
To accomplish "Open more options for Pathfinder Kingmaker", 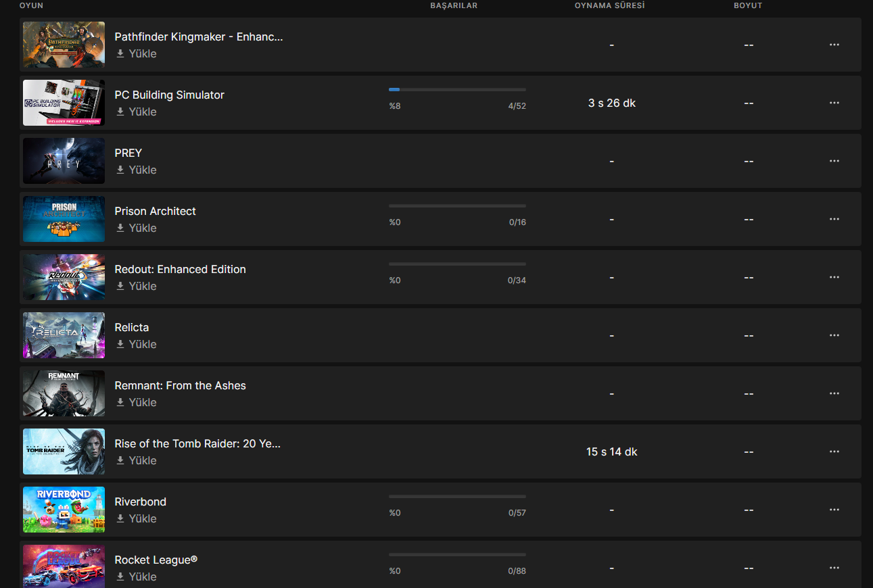I will click(834, 45).
